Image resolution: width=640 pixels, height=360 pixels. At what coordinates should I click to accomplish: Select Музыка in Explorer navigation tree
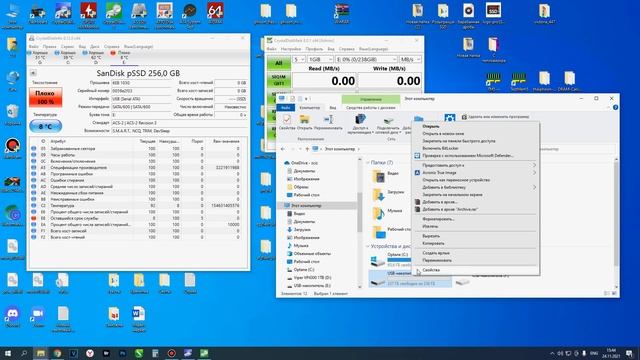[298, 246]
